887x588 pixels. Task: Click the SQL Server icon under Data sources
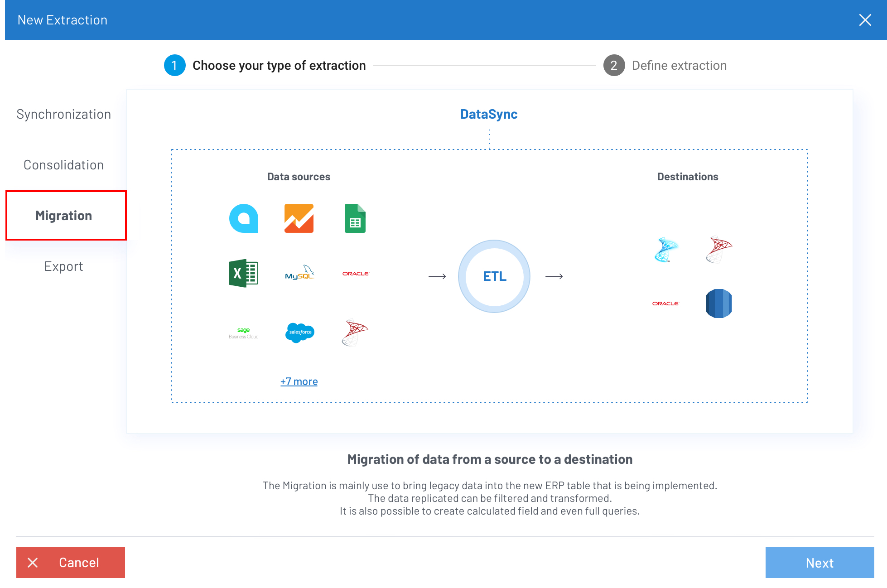[355, 333]
